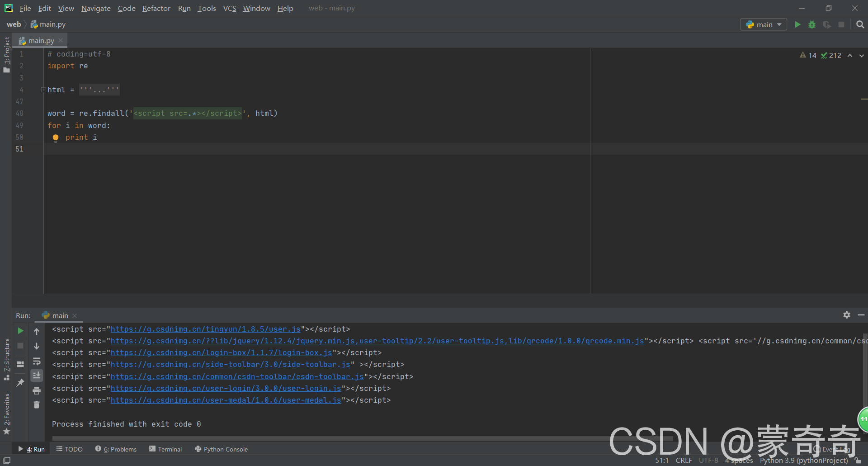
Task: Open the user-login.js link
Action: pos(226,389)
